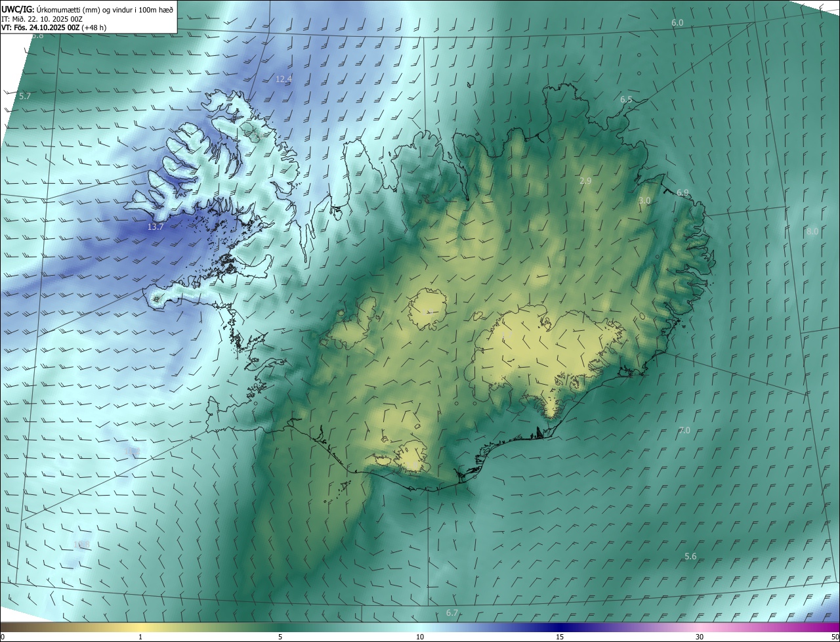The height and width of the screenshot is (642, 840).
Task: Click the 0 tick on color scale
Action: 3,637
